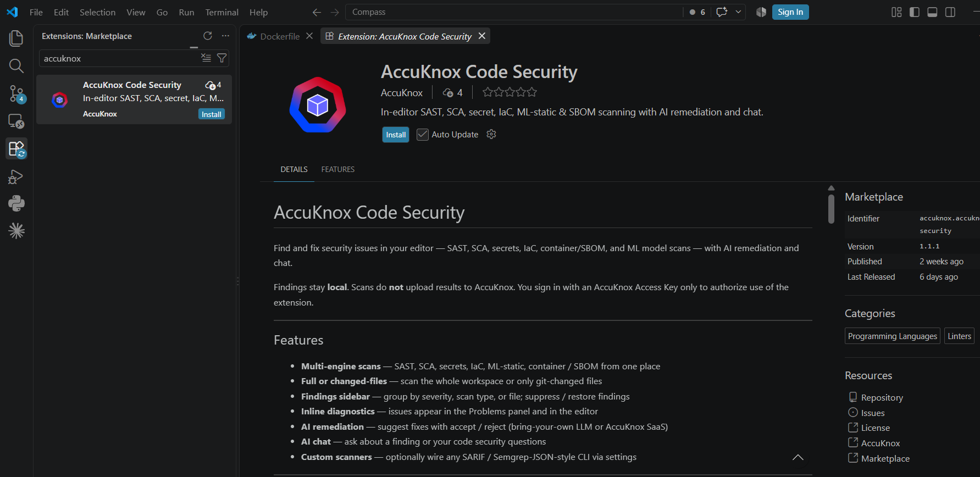This screenshot has height=477, width=980.
Task: Open extension settings gear next to Auto Update
Action: tap(491, 134)
